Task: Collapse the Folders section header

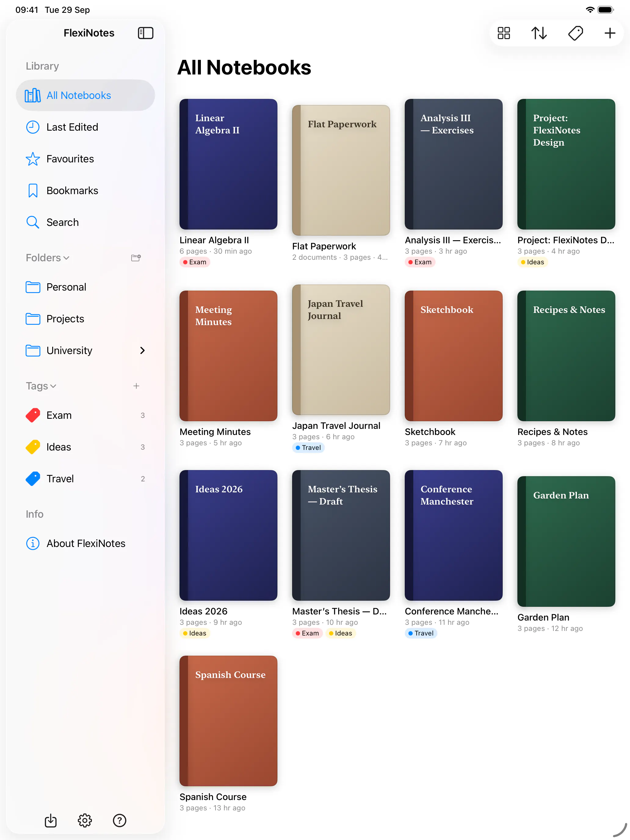Action: click(48, 258)
